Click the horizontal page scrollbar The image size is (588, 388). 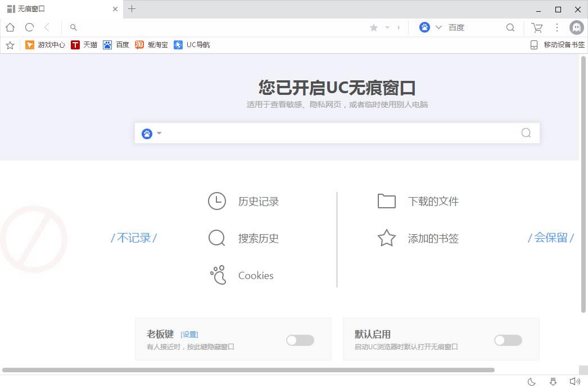pos(248,370)
